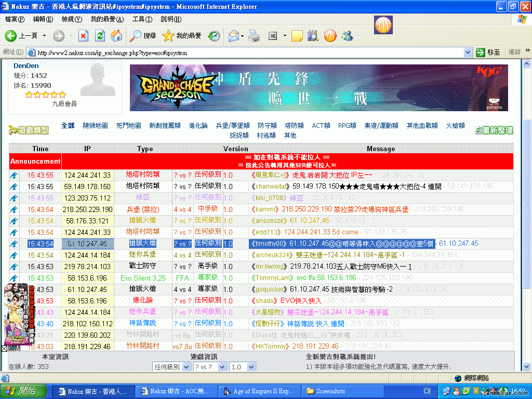The image size is (532, 399).
Task: Open the 編輯(E) menu
Action: point(43,19)
